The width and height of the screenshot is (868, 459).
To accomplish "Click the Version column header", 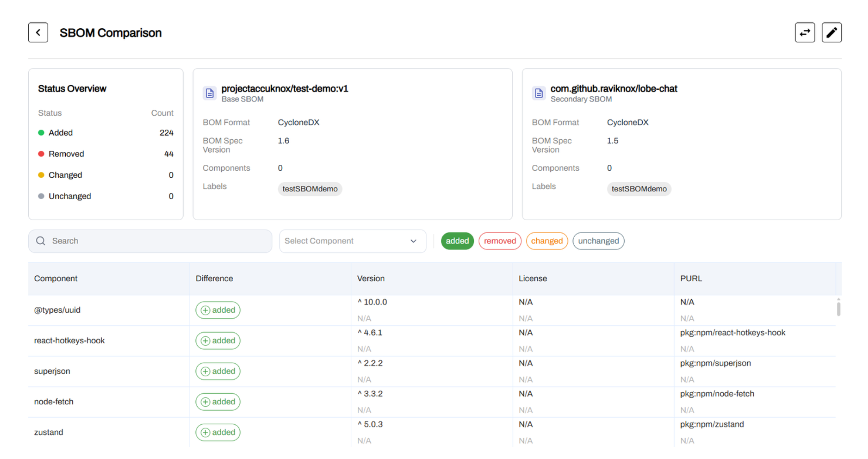I will click(x=371, y=278).
